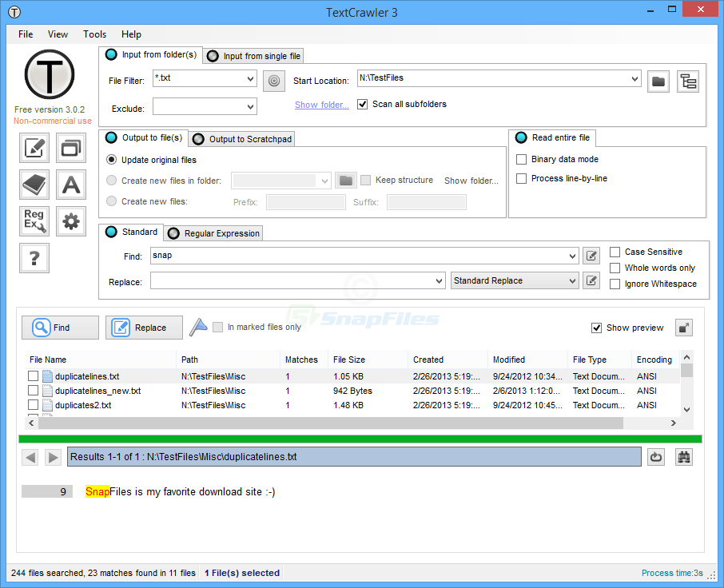This screenshot has height=588, width=724.
Task: Toggle Scan all subfolders checkbox
Action: tap(363, 105)
